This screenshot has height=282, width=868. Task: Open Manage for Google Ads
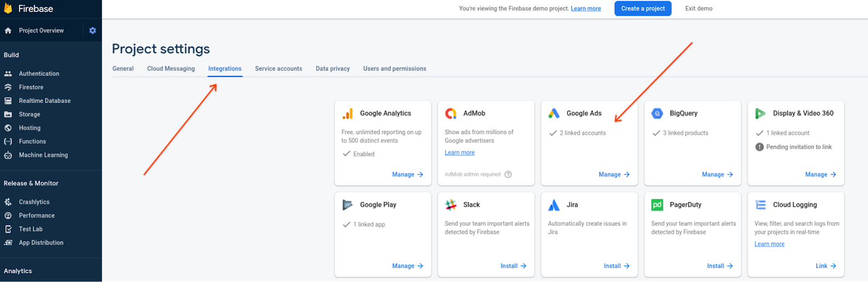pos(614,175)
